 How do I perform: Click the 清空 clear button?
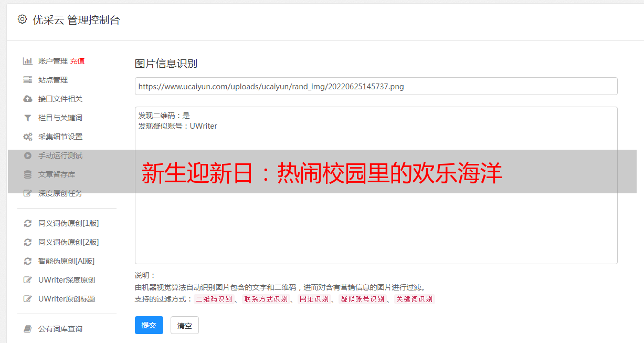(x=185, y=325)
